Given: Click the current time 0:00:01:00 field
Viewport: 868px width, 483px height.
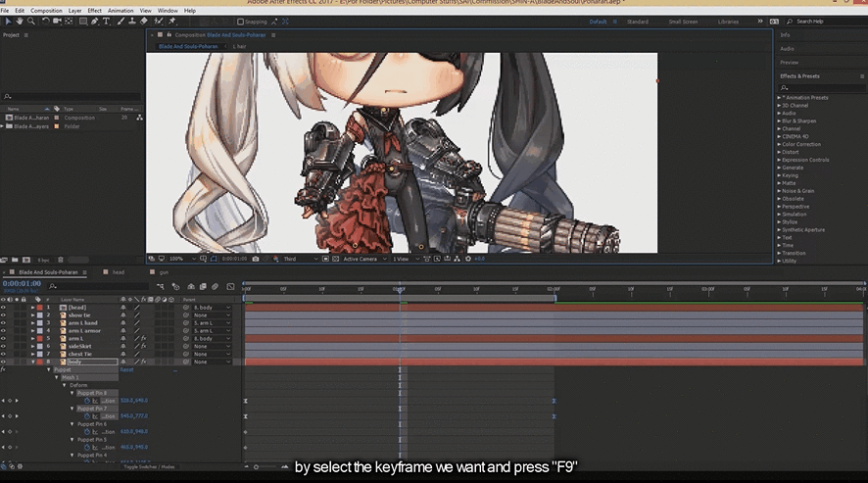Looking at the screenshot, I should [x=22, y=283].
